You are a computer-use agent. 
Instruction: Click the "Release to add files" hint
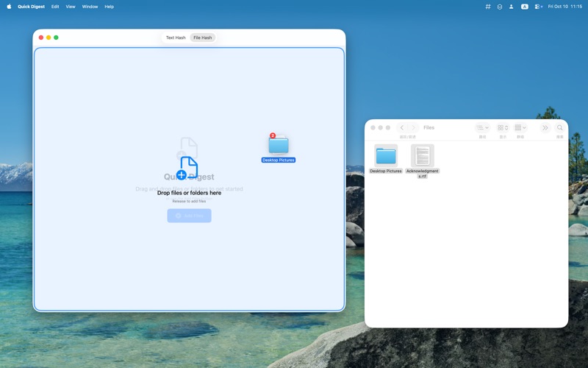[189, 201]
